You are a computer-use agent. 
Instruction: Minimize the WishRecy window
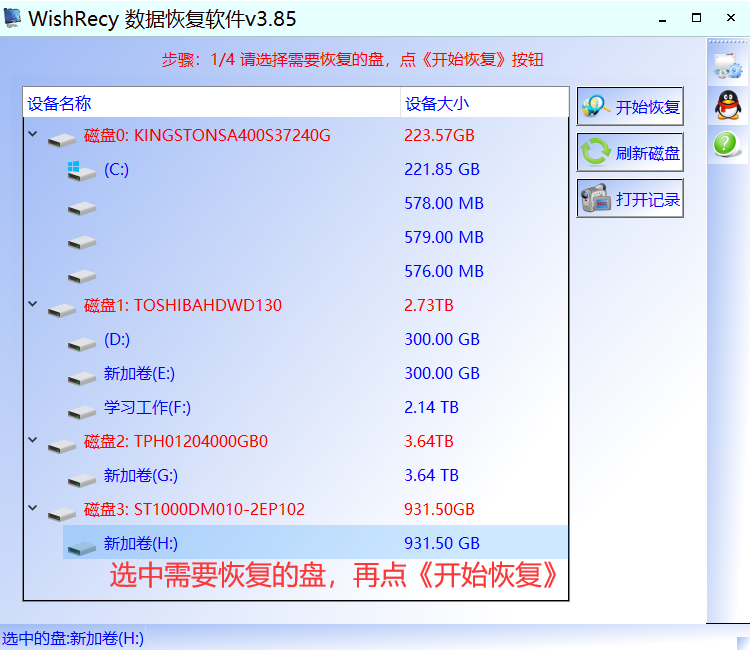(x=662, y=19)
